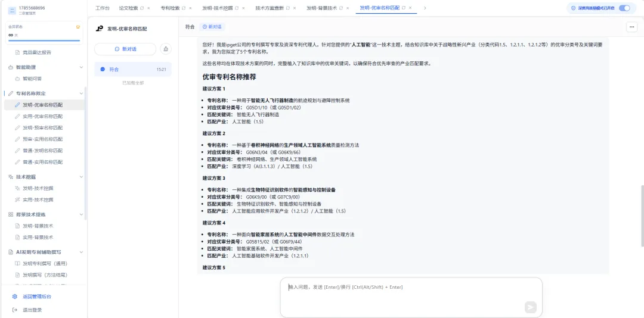The width and height of the screenshot is (644, 318).
Task: Open 智能问答 assistant
Action: [x=32, y=79]
